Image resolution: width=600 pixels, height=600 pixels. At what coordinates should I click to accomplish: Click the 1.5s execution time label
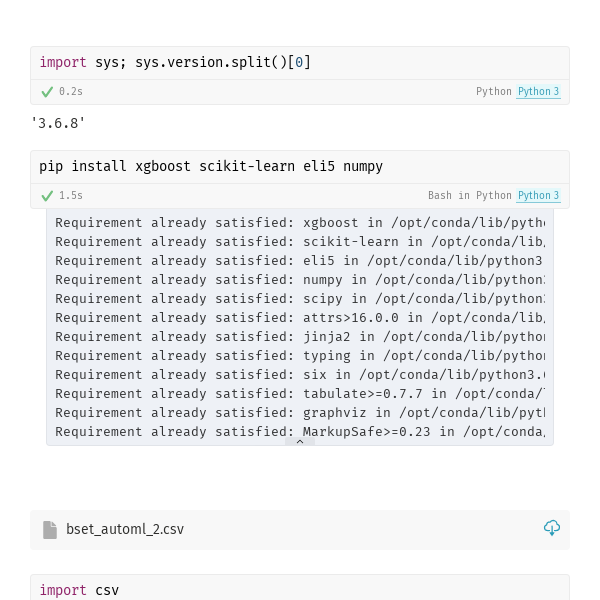click(70, 196)
